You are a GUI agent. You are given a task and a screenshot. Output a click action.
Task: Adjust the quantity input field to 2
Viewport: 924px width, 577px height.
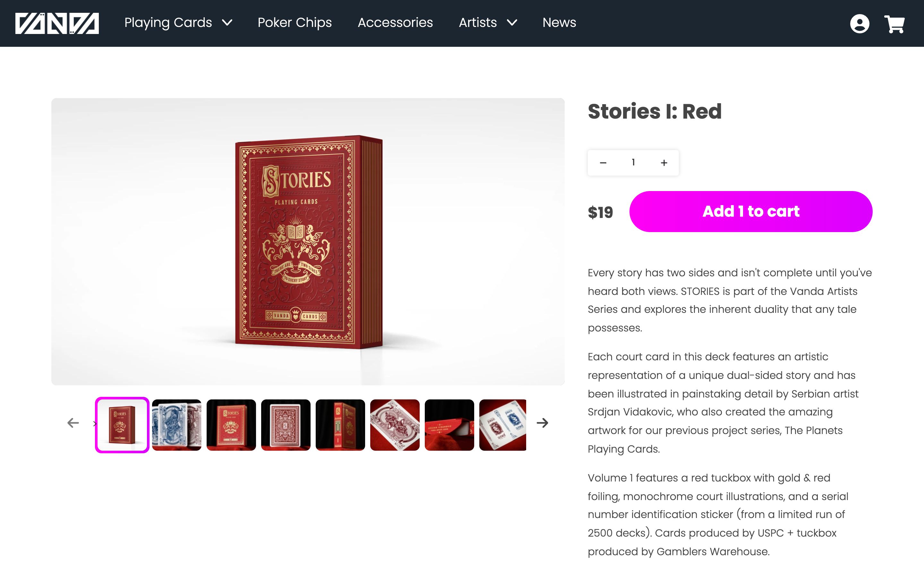coord(664,162)
